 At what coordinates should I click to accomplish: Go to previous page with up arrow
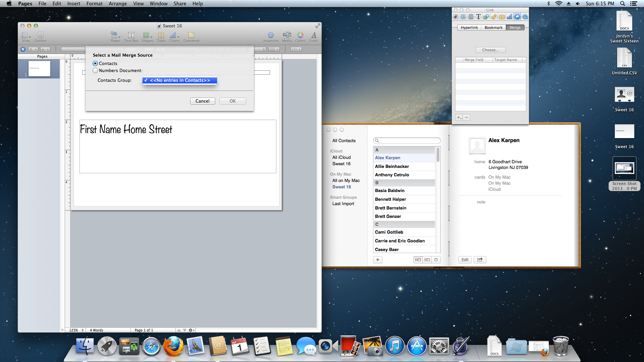coord(179,330)
